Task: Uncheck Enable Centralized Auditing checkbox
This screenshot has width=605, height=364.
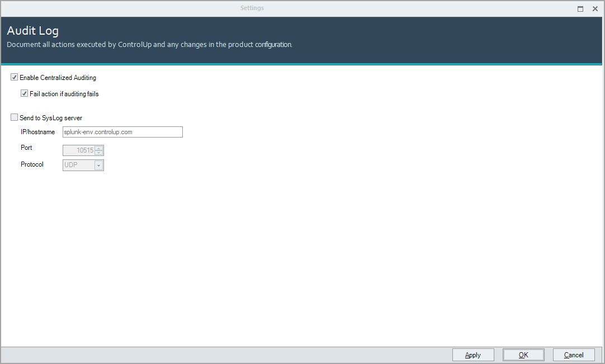Action: tap(15, 77)
